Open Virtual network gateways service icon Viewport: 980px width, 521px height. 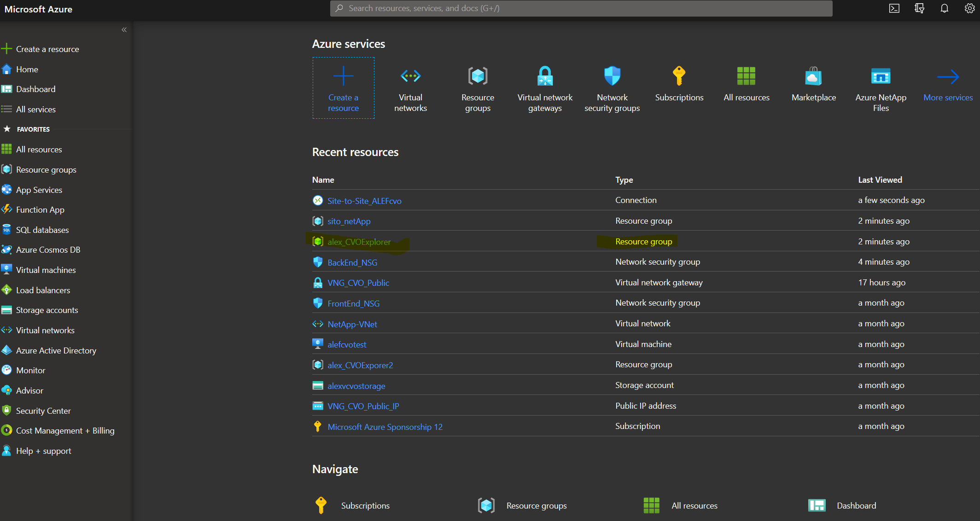tap(545, 76)
